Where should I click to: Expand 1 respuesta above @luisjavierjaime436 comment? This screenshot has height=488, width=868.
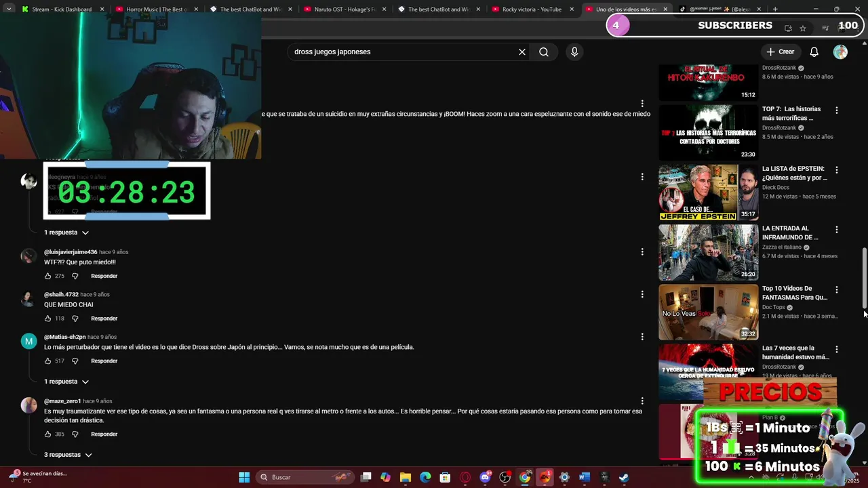coord(66,232)
